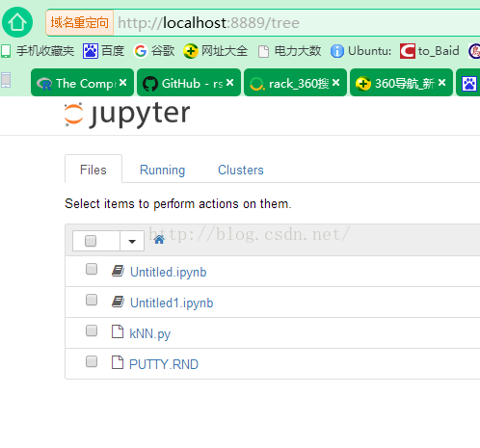Image resolution: width=480 pixels, height=448 pixels.
Task: Click the home folder breadcrumb icon
Action: tap(159, 240)
